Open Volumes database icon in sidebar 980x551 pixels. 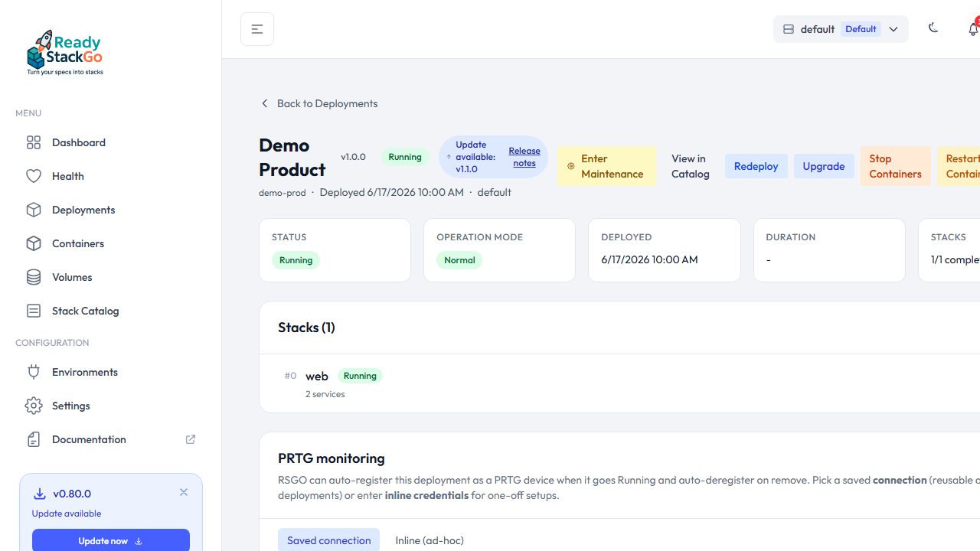tap(34, 277)
